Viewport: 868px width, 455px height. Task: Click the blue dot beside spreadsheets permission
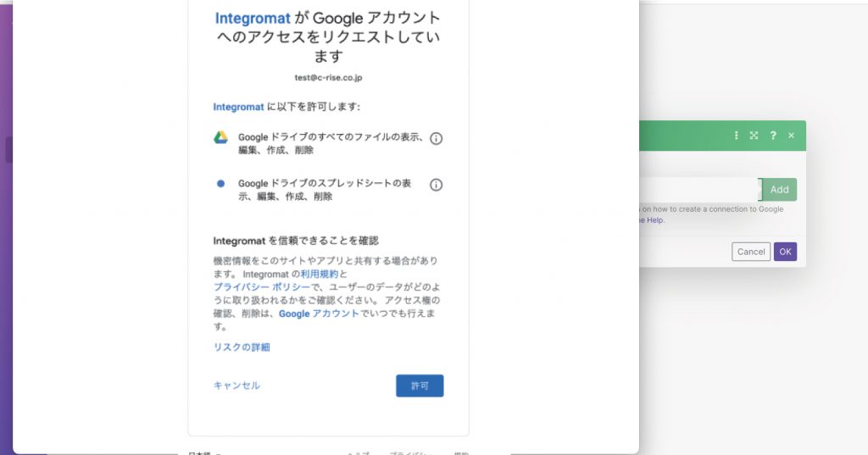pyautogui.click(x=221, y=183)
